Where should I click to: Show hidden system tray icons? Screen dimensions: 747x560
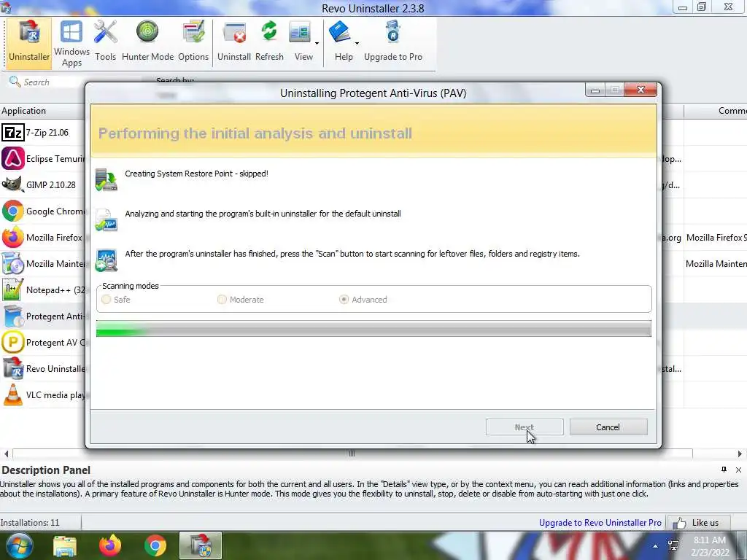pos(656,546)
